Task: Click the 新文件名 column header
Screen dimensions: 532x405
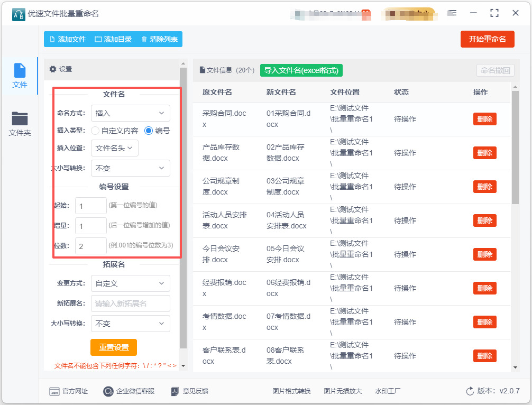Action: click(281, 92)
